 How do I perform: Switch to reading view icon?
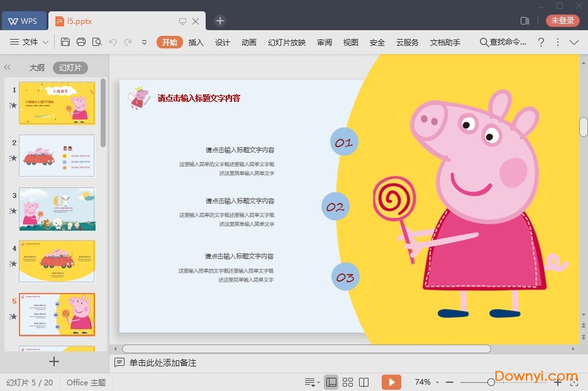point(363,382)
